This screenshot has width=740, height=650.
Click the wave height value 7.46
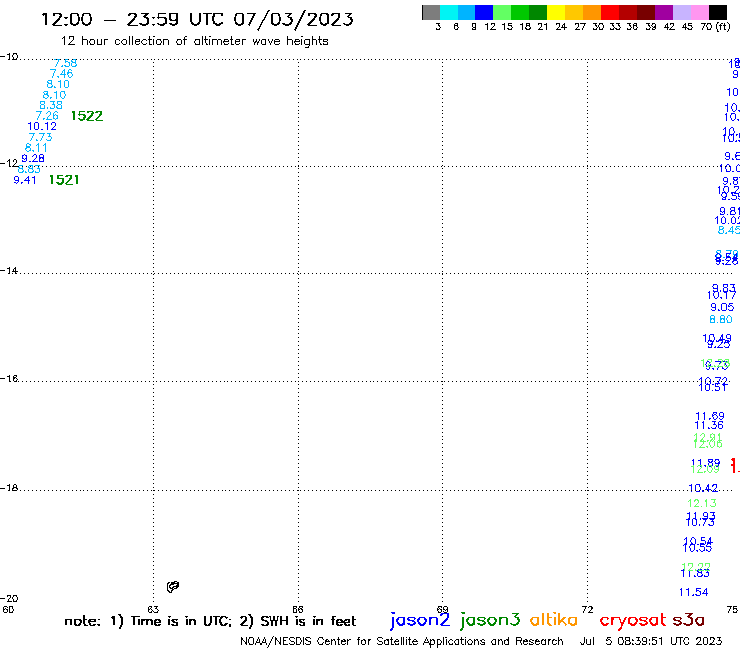pos(62,74)
